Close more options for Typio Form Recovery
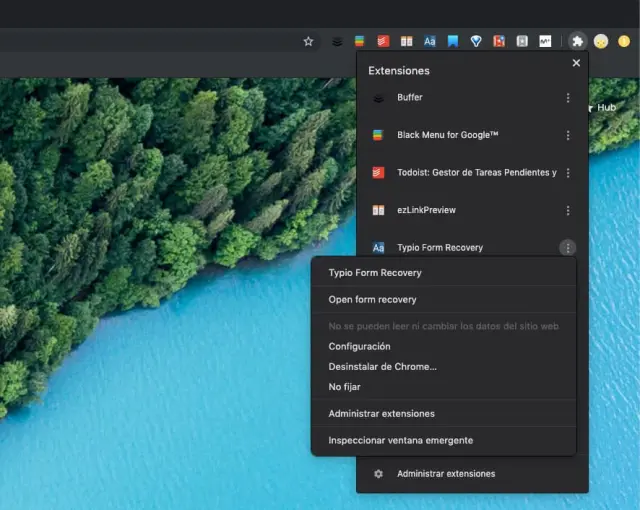The width and height of the screenshot is (640, 510). (568, 248)
